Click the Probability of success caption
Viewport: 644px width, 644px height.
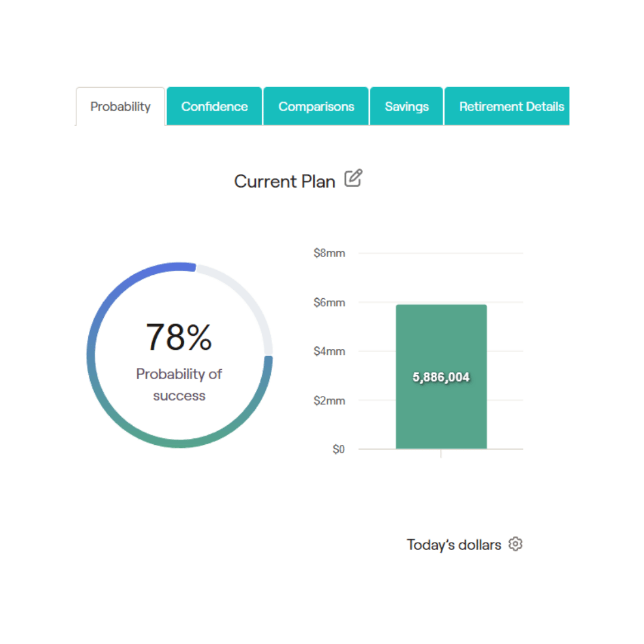click(x=179, y=385)
